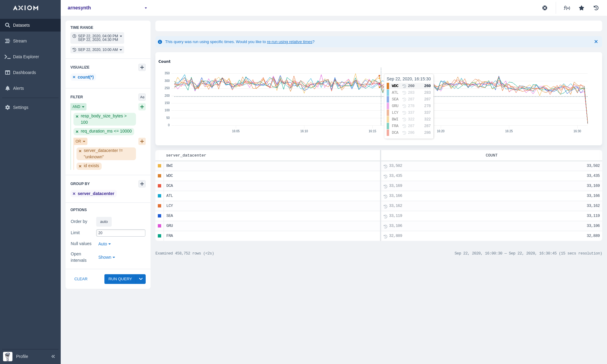The height and width of the screenshot is (364, 607).
Task: Go to Dashboards in sidebar
Action: [x=24, y=72]
